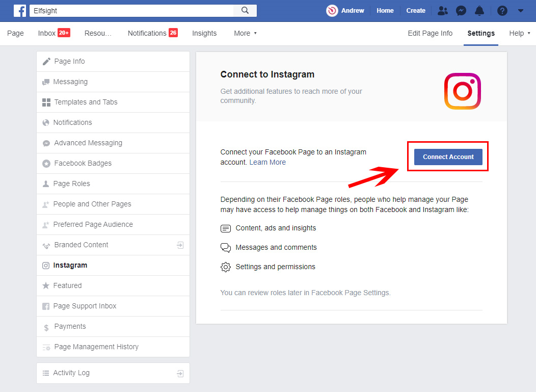
Task: Expand the Help dropdown menu
Action: (x=519, y=33)
